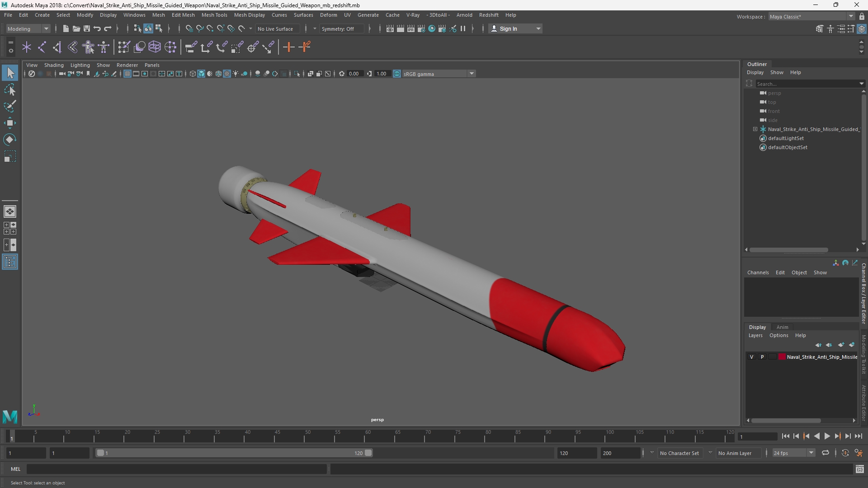Screen dimensions: 868x488
Task: Expand the Naval_Strike missile outliner node
Action: 755,129
